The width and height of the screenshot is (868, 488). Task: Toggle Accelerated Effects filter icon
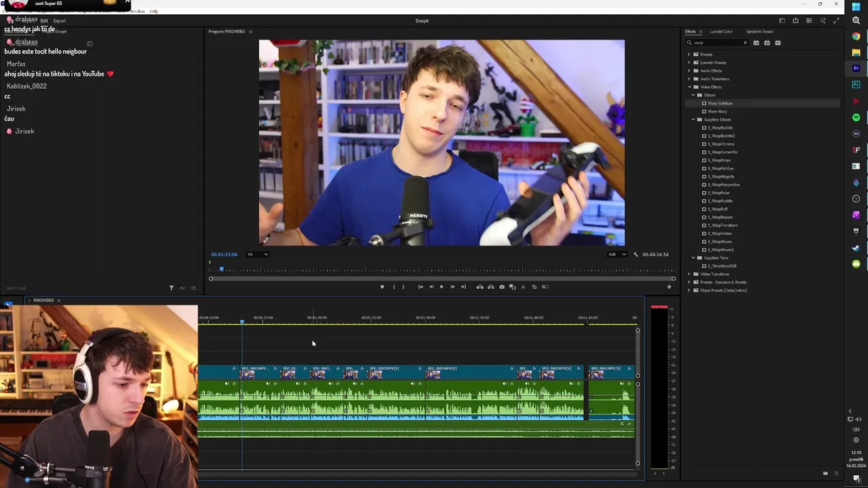point(756,43)
